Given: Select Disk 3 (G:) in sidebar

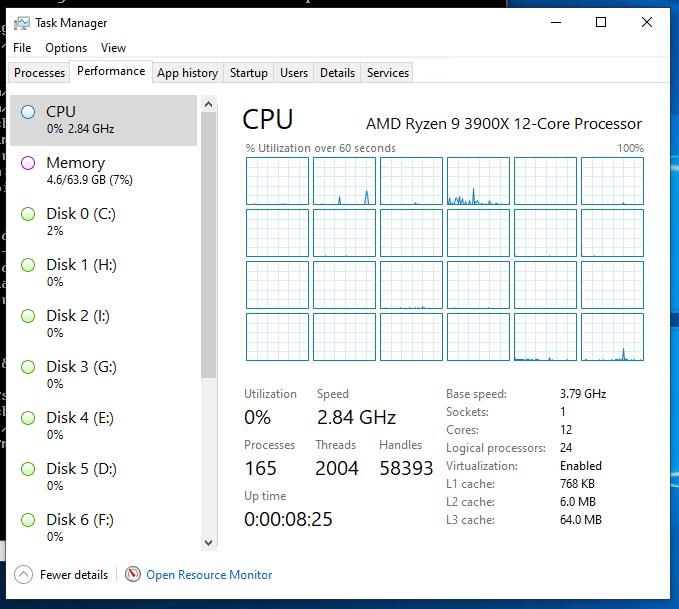Looking at the screenshot, I should click(x=103, y=375).
